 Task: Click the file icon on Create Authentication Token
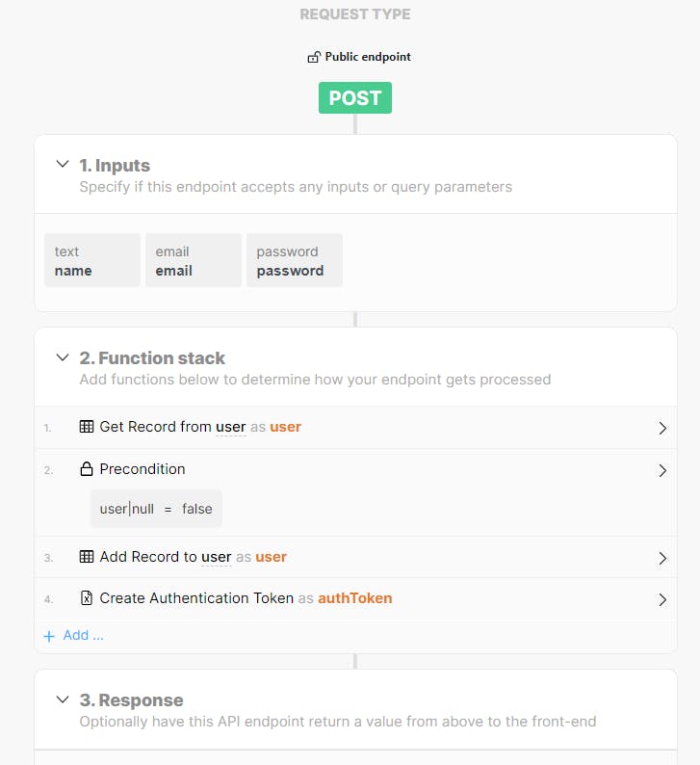[x=87, y=598]
